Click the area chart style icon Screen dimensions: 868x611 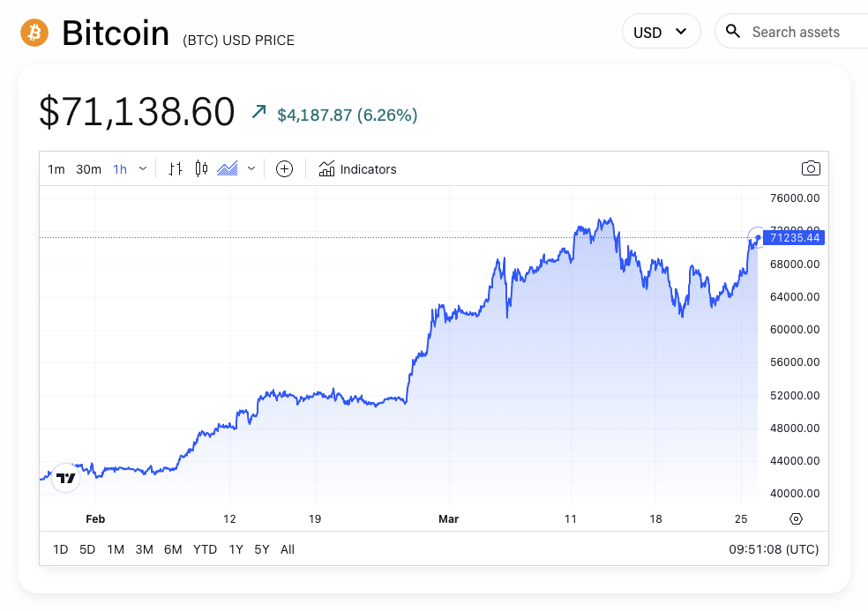pyautogui.click(x=228, y=168)
